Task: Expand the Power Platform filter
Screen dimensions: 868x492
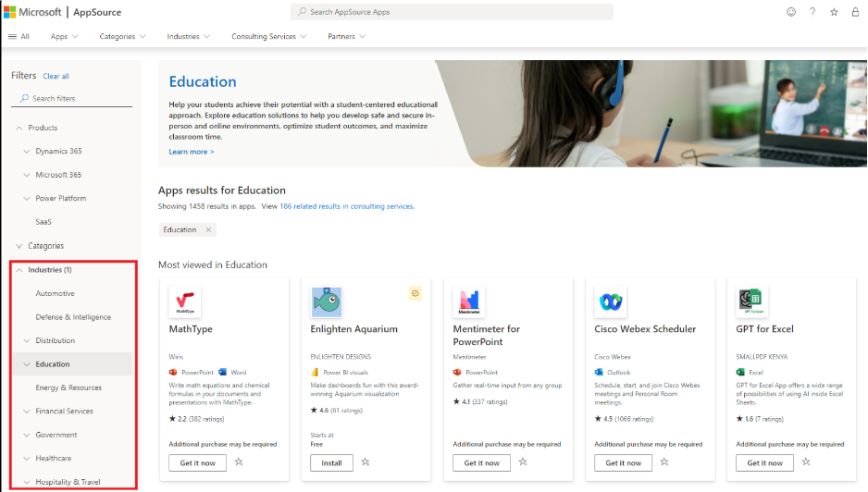Action: click(x=27, y=198)
